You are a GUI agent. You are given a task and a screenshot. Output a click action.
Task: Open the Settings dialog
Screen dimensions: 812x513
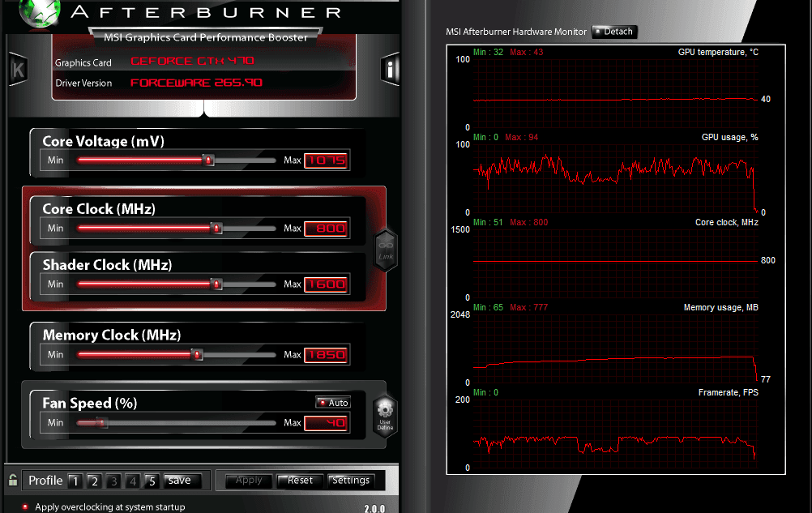pyautogui.click(x=351, y=481)
